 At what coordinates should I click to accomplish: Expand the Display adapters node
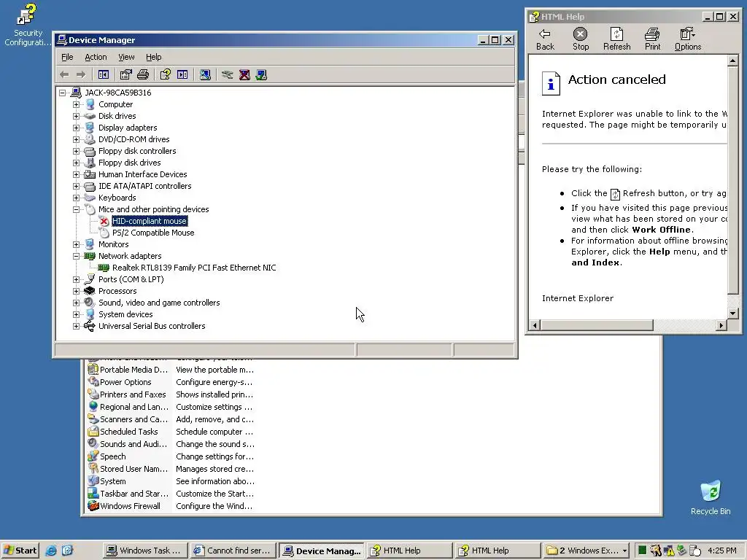76,128
